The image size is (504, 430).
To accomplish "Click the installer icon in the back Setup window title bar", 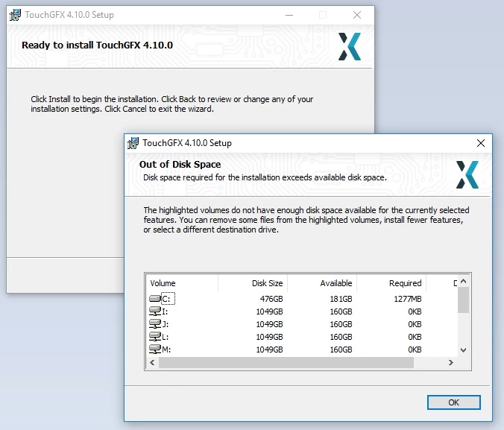I will (x=15, y=15).
